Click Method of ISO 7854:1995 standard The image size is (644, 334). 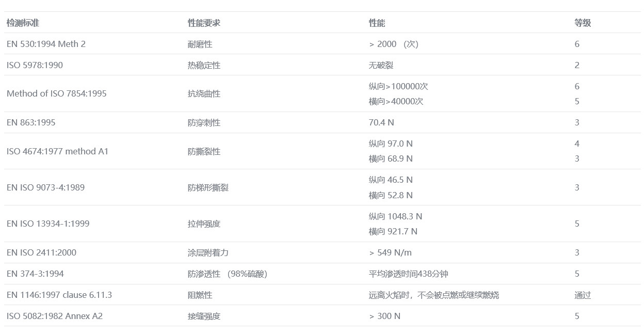coord(56,94)
